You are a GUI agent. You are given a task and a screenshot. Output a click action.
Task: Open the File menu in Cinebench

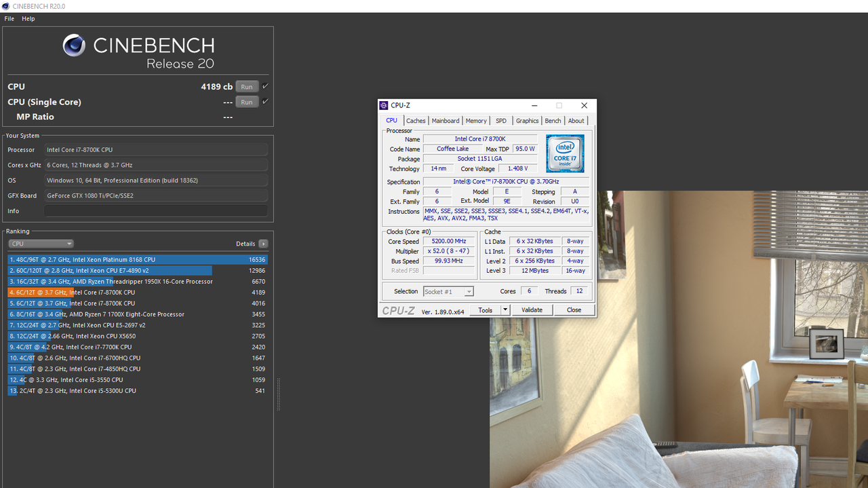(x=9, y=18)
